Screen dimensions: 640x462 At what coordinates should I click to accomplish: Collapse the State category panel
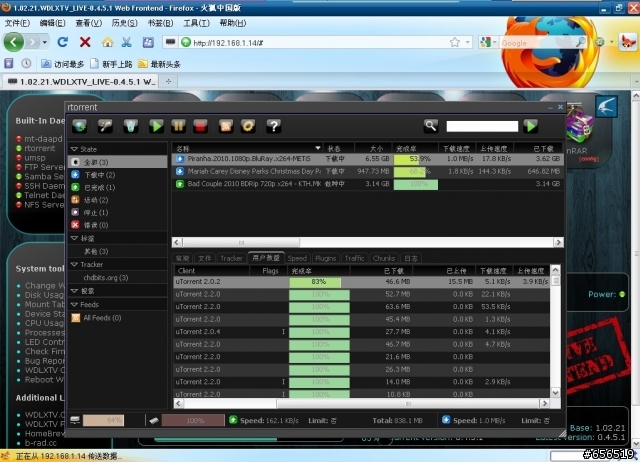click(x=74, y=149)
